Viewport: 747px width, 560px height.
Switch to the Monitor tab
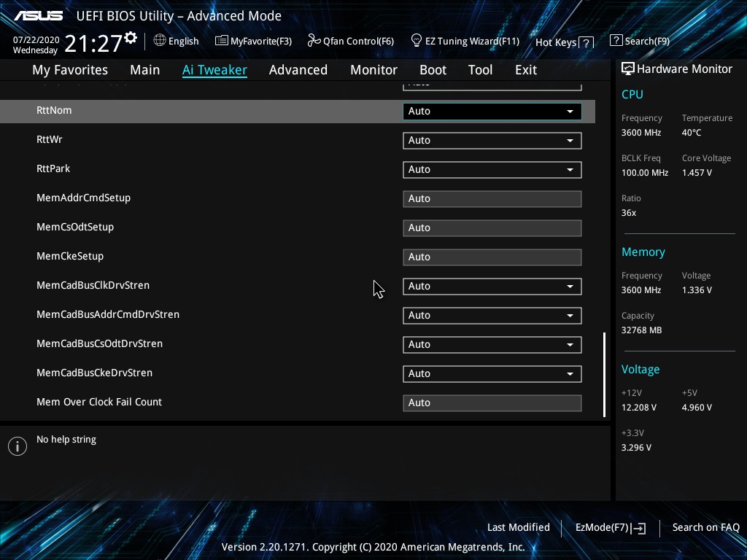[x=373, y=70]
